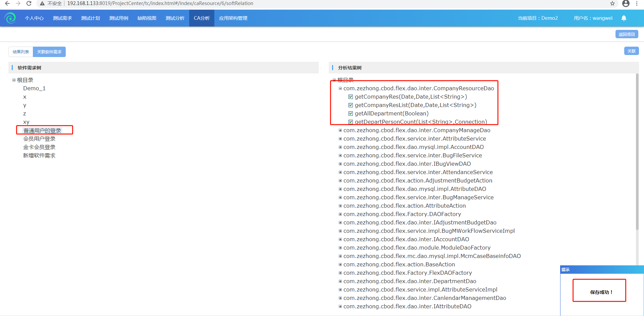
Task: Click the green swirl app logo
Action: [10, 18]
